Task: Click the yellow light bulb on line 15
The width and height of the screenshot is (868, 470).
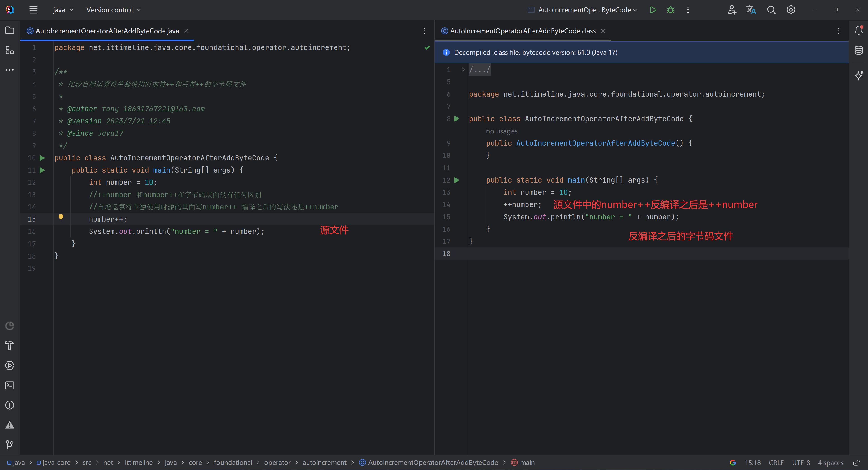Action: pos(61,217)
